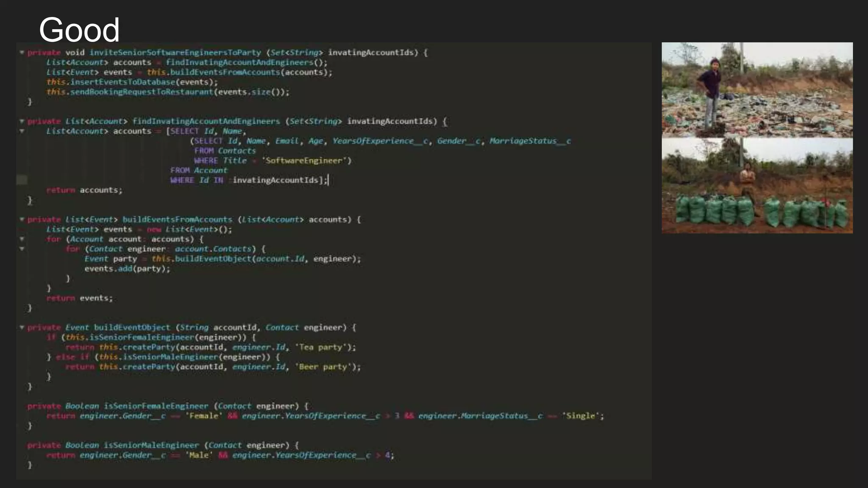Fold the outer for Account loop
This screenshot has width=868, height=488.
22,239
